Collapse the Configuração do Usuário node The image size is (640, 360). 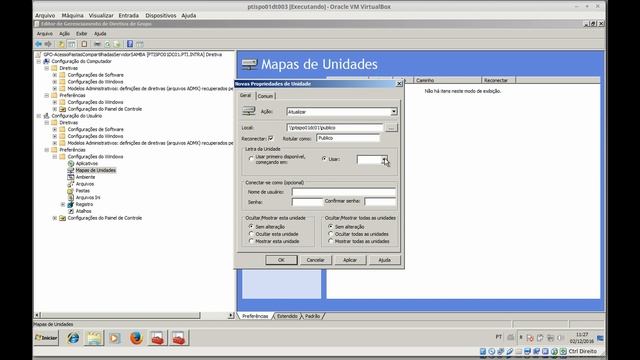click(39, 116)
